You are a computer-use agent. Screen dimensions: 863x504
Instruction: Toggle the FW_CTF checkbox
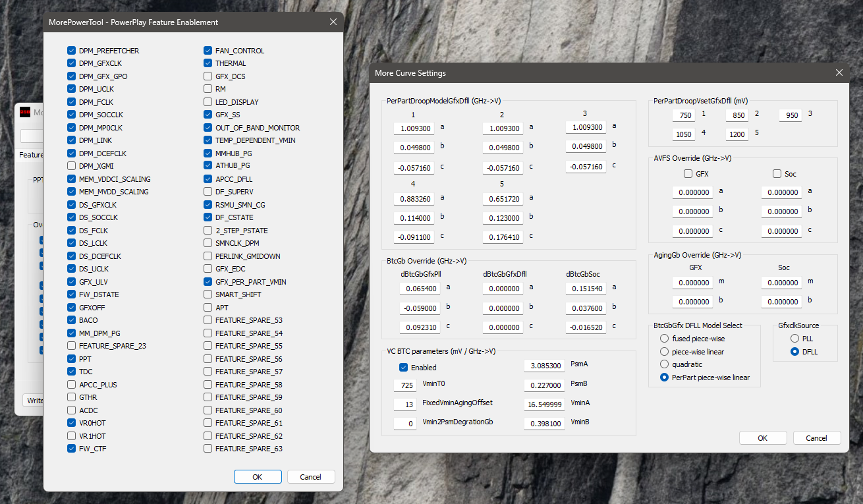click(x=71, y=449)
